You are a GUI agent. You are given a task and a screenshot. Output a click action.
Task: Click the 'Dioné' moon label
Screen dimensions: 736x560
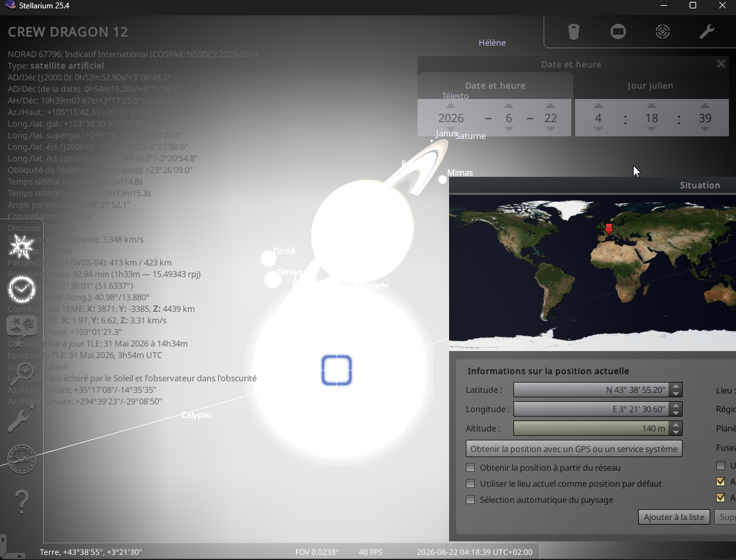coord(284,251)
